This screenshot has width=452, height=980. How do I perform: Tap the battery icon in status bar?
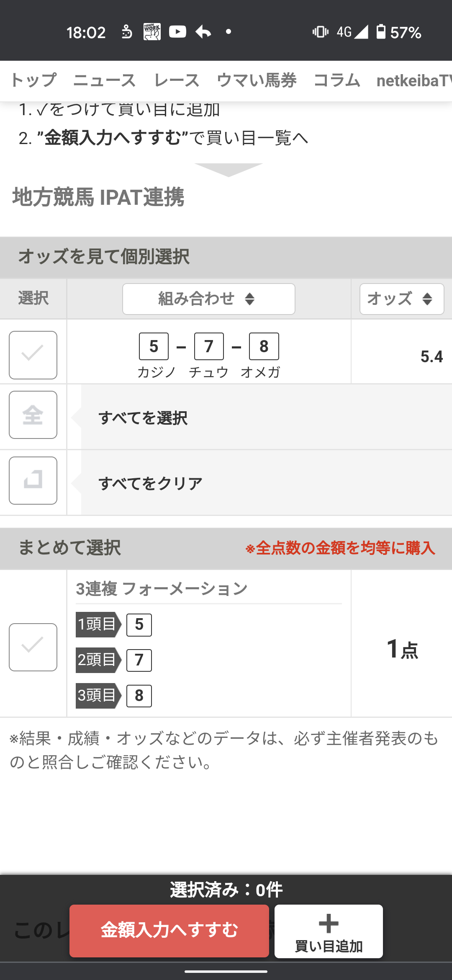(x=380, y=32)
